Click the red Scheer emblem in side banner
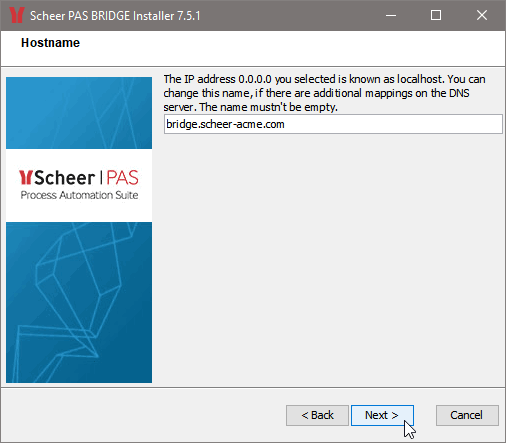Screen dimensions: 506x443 pyautogui.click(x=25, y=177)
